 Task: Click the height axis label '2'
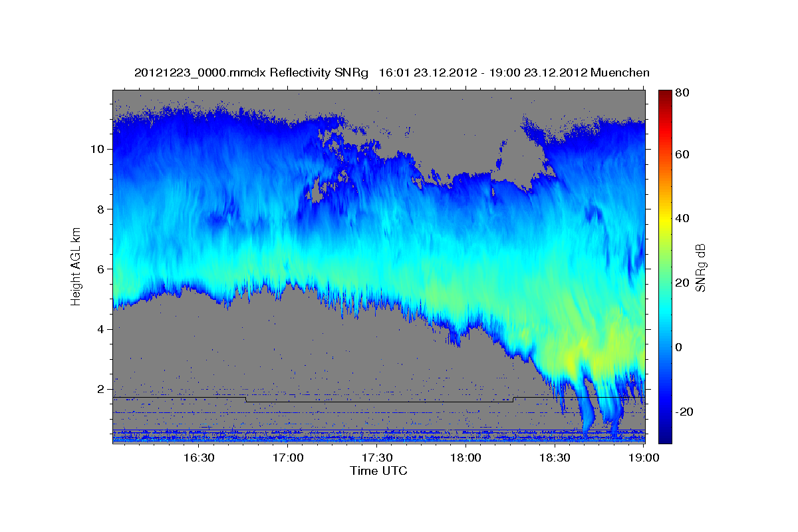102,389
